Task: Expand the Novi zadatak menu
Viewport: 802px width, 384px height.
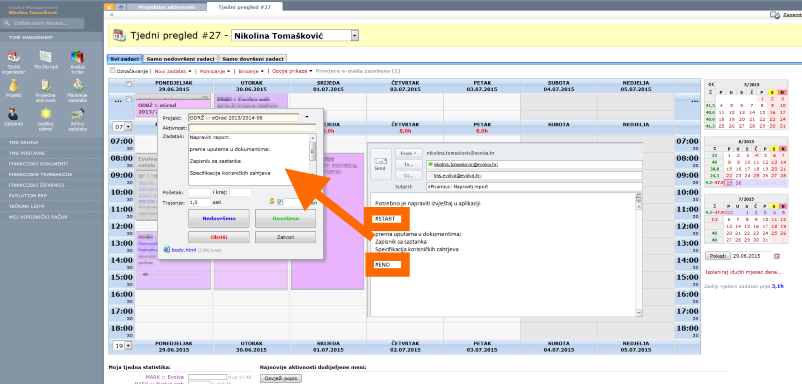Action: click(173, 71)
